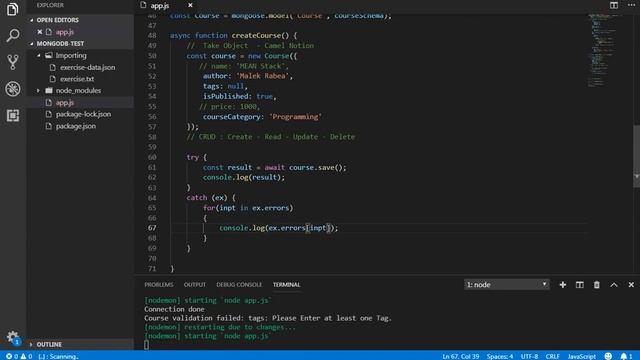This screenshot has height=360, width=640.
Task: Open package.json file
Action: coord(76,126)
